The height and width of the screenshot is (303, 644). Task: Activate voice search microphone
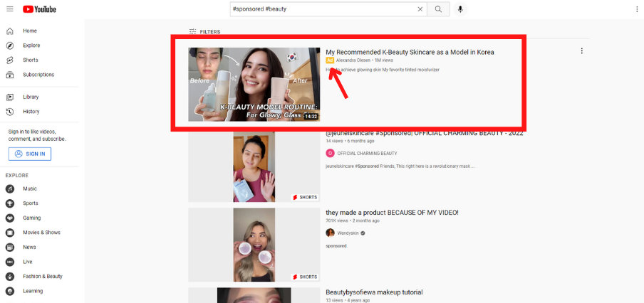[x=460, y=9]
